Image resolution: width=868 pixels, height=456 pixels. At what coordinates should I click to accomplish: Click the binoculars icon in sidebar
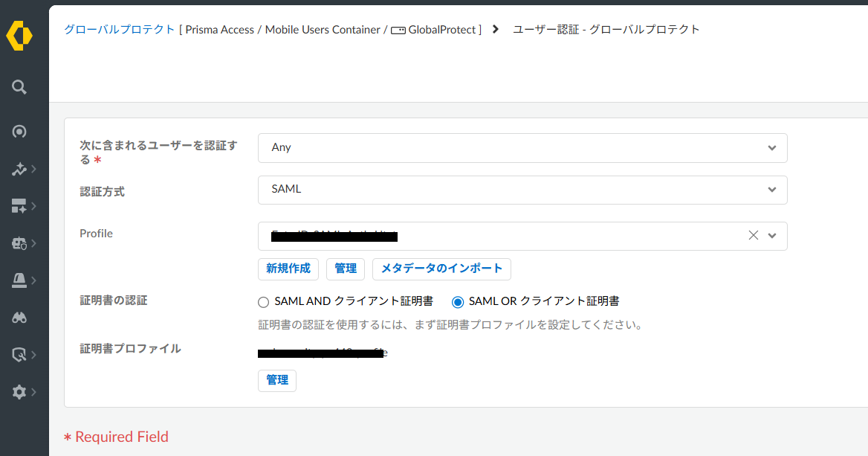(x=19, y=318)
